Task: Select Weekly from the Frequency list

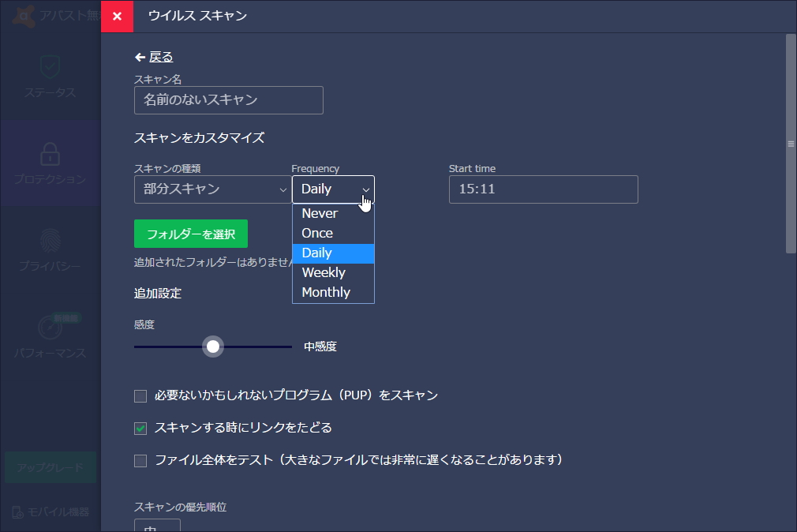Action: click(325, 272)
